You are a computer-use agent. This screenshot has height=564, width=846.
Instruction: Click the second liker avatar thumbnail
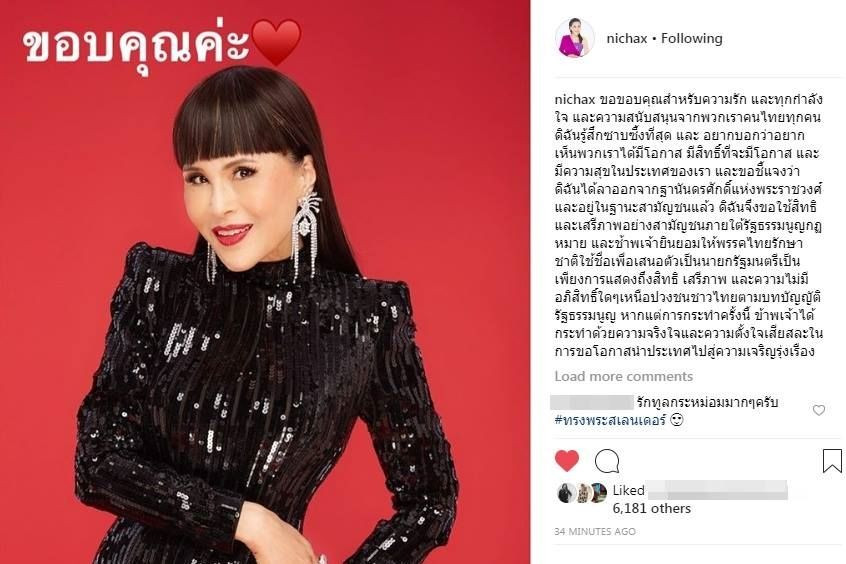point(583,493)
